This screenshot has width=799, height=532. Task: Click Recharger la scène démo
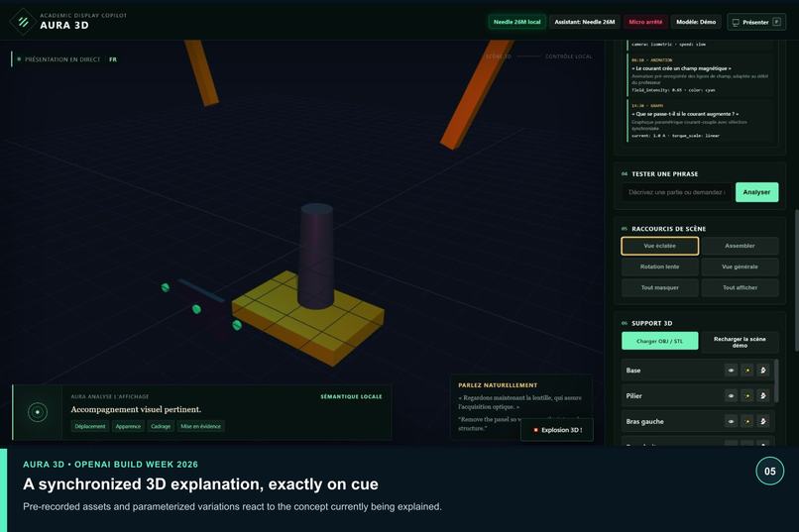740,342
